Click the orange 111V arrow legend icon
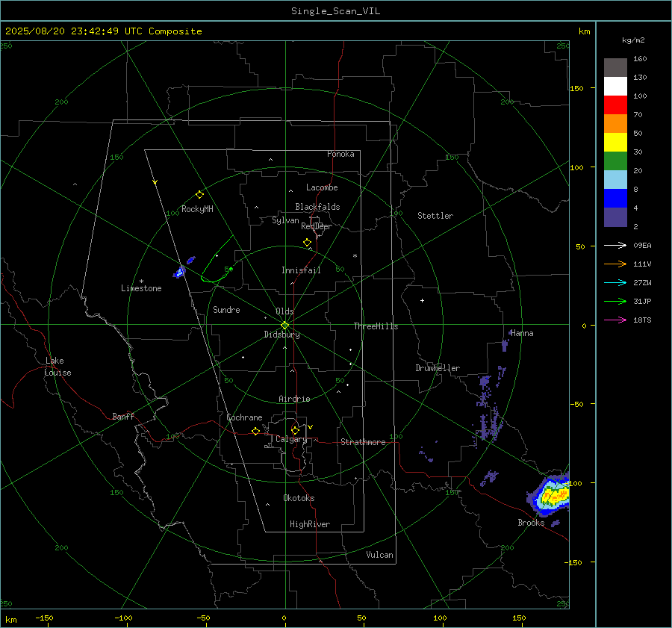The height and width of the screenshot is (628, 672). (x=615, y=264)
